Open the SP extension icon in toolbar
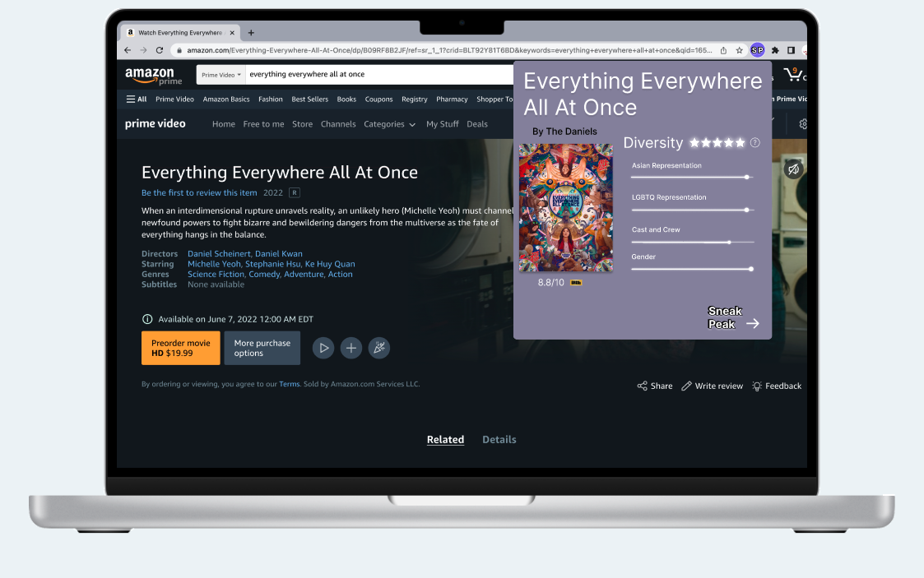Viewport: 924px width, 578px height. coord(757,51)
